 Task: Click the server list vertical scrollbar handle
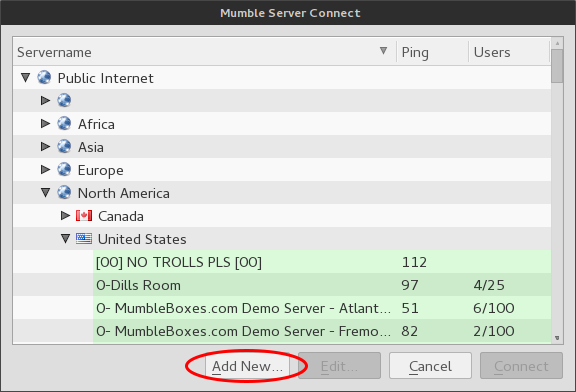click(x=557, y=66)
